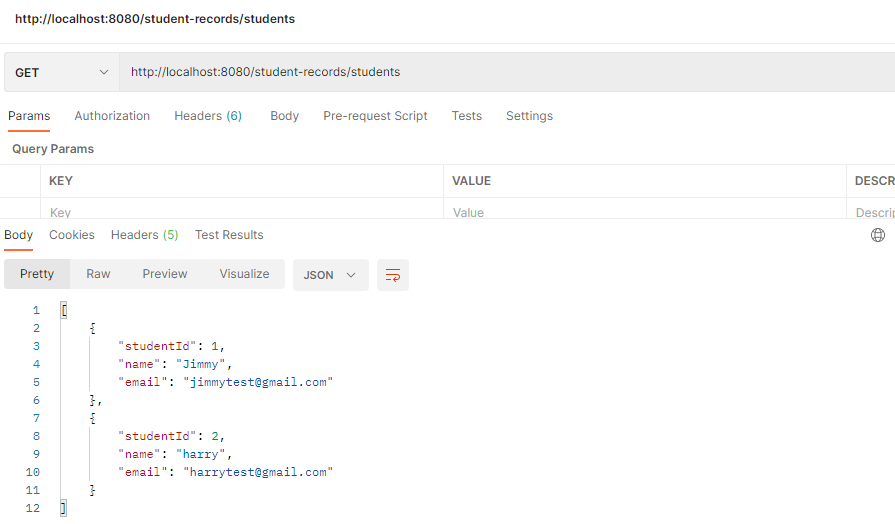The width and height of the screenshot is (895, 524).
Task: Switch to the Preview response view
Action: pyautogui.click(x=165, y=274)
